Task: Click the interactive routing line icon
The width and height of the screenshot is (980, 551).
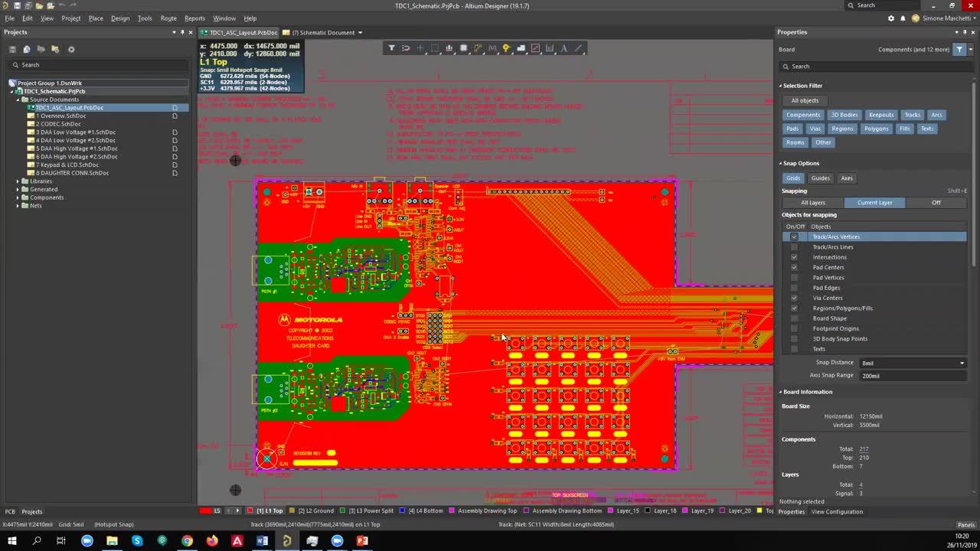Action: coord(579,47)
